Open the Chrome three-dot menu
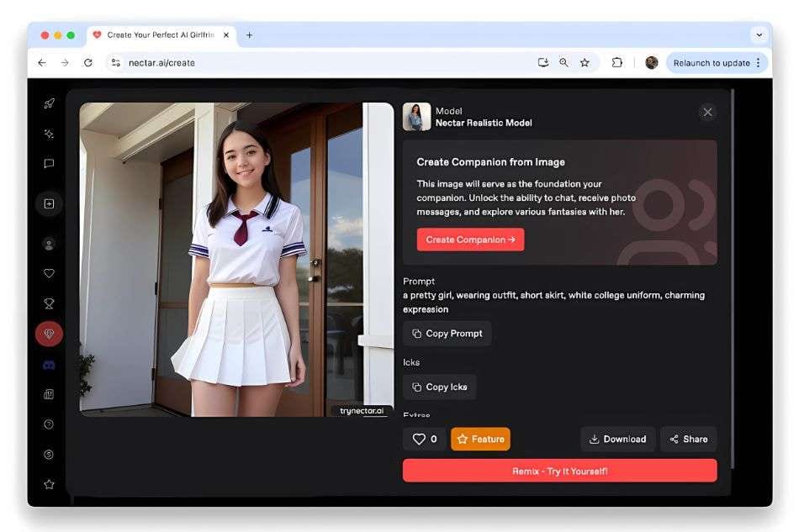This screenshot has width=799, height=532. coord(759,63)
